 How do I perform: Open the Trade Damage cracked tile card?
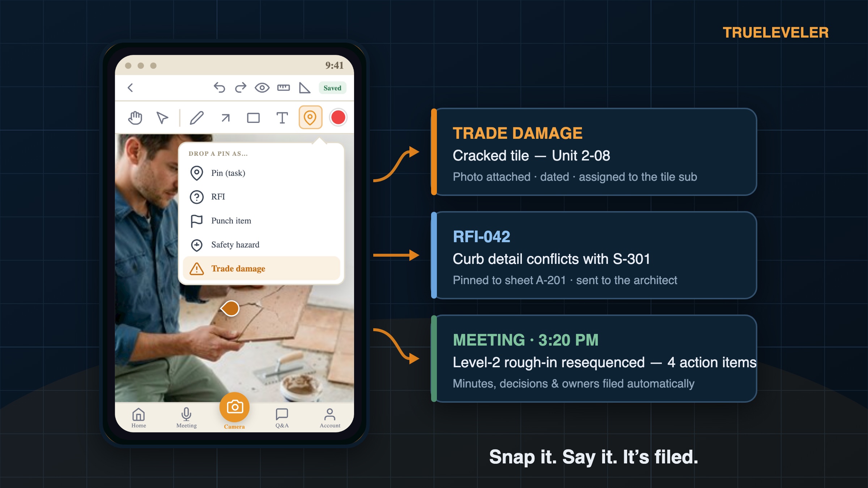(x=594, y=152)
